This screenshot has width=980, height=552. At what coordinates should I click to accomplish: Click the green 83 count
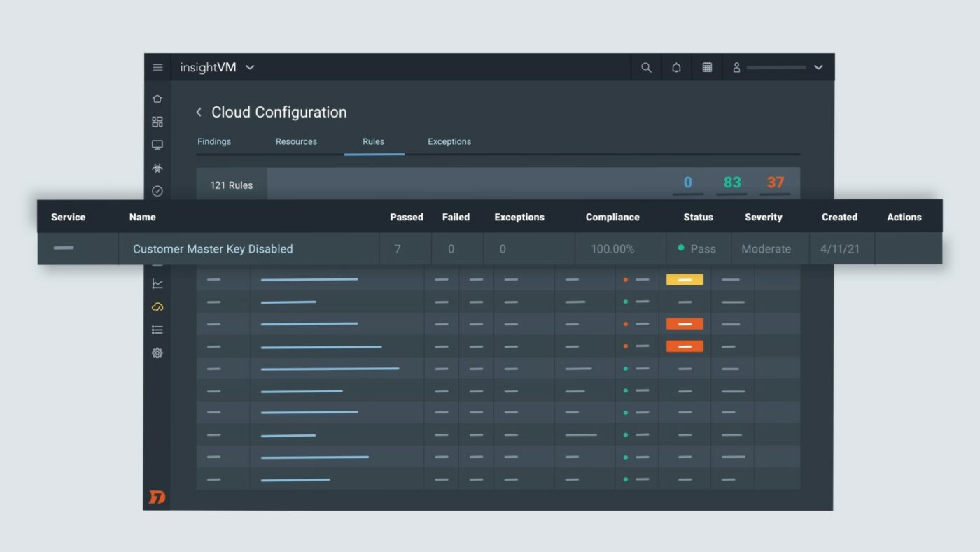[x=732, y=183]
